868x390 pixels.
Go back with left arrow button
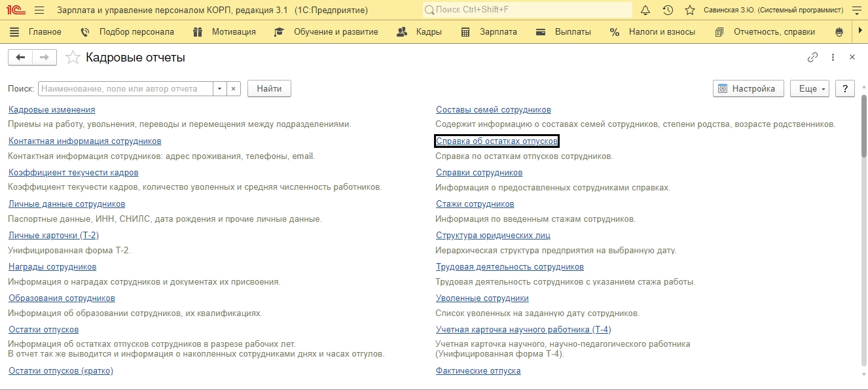tap(20, 58)
